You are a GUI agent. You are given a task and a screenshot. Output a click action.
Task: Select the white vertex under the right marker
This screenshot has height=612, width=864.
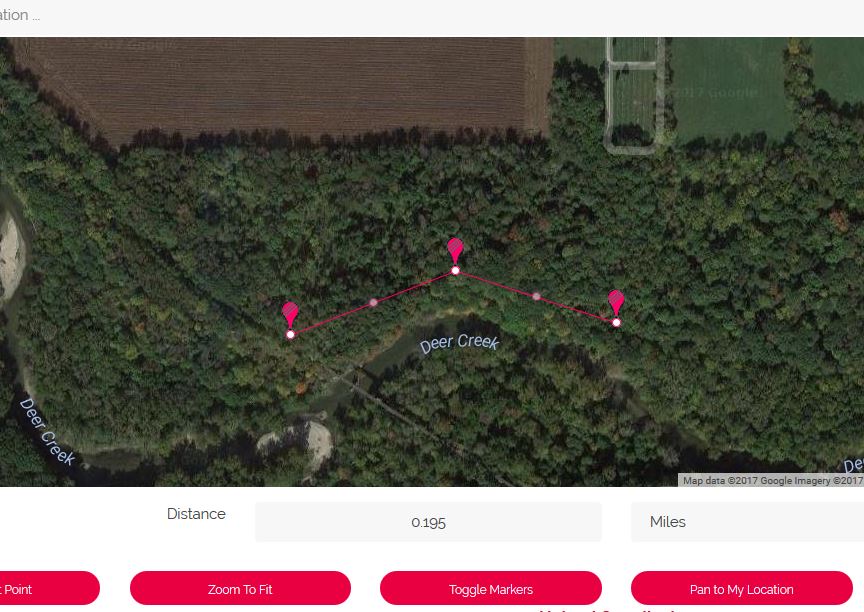[616, 323]
